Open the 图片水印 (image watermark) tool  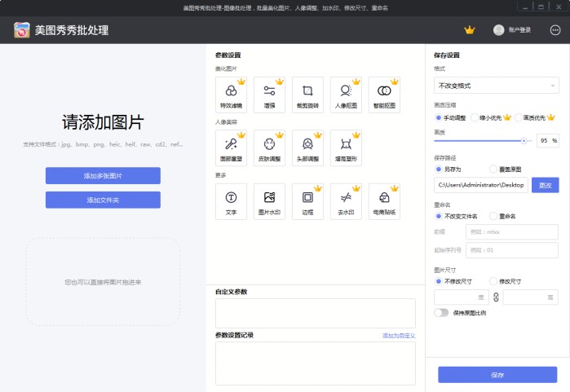269,201
